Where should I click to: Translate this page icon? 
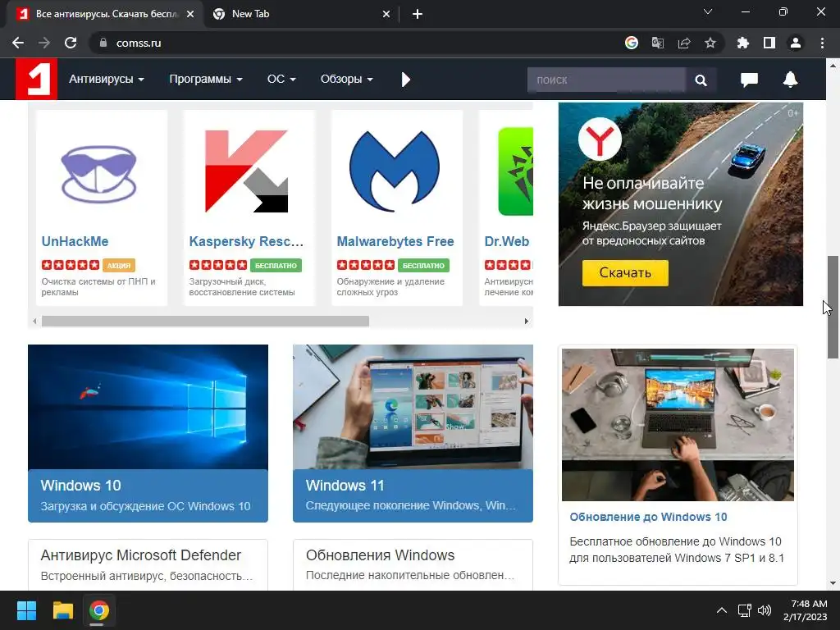[658, 43]
